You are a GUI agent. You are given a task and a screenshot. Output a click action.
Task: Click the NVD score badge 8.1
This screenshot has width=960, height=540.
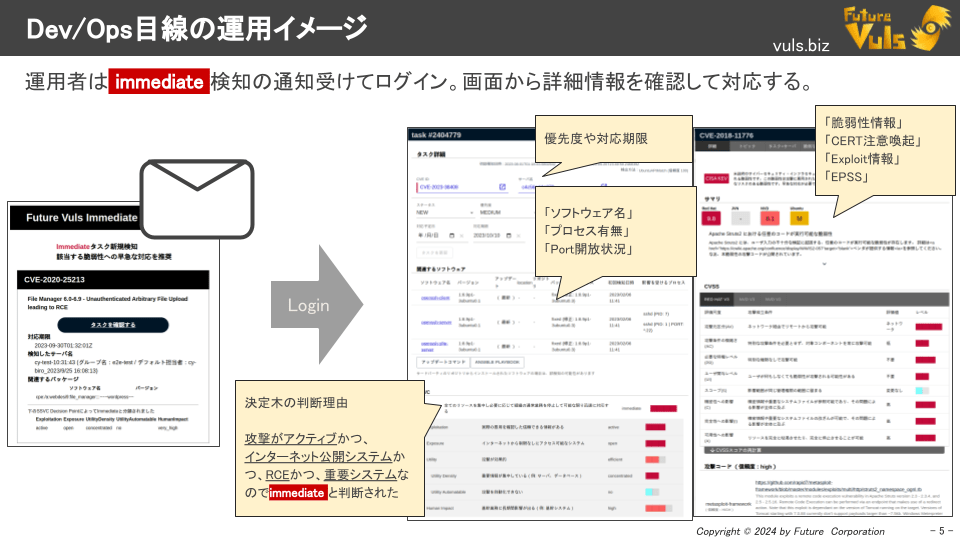point(769,217)
